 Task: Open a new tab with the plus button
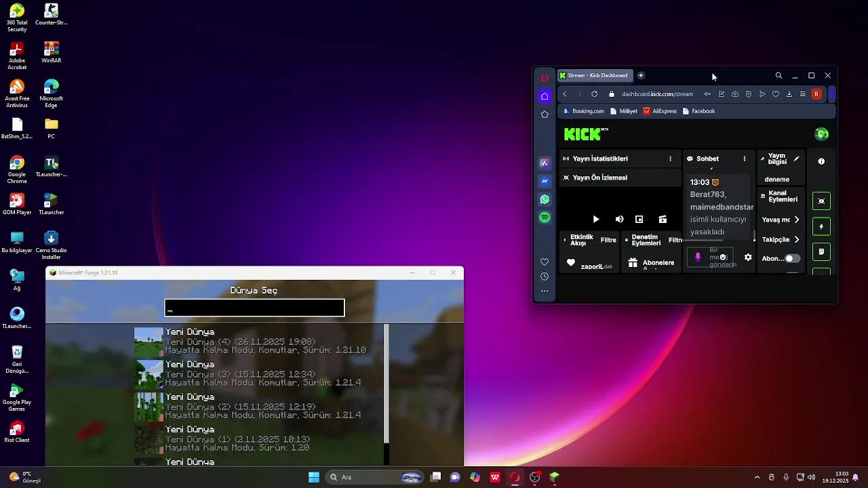tap(641, 75)
